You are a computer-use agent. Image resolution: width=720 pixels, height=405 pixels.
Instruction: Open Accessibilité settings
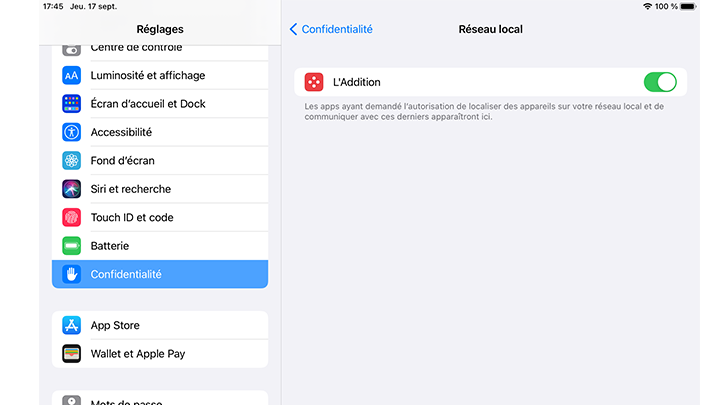[160, 132]
